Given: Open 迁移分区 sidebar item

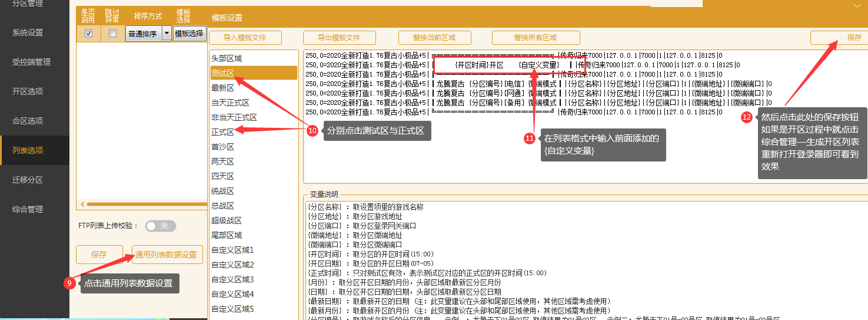Looking at the screenshot, I should pyautogui.click(x=28, y=180).
